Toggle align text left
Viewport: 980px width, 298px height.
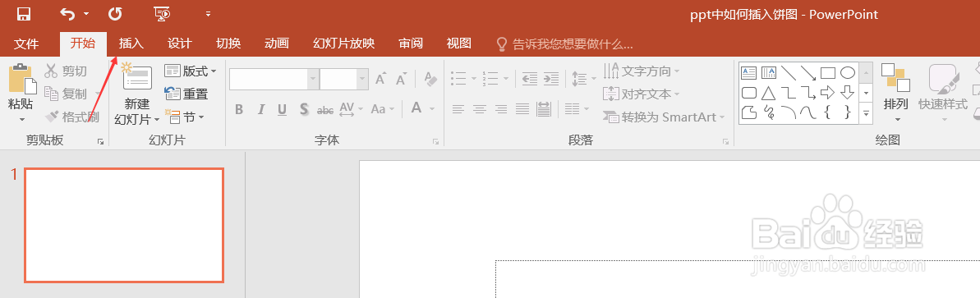458,110
